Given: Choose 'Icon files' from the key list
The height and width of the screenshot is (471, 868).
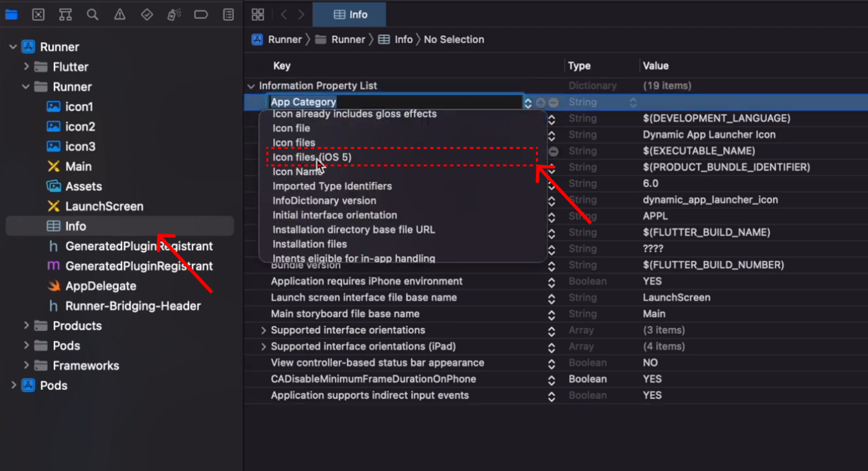Looking at the screenshot, I should 294,143.
